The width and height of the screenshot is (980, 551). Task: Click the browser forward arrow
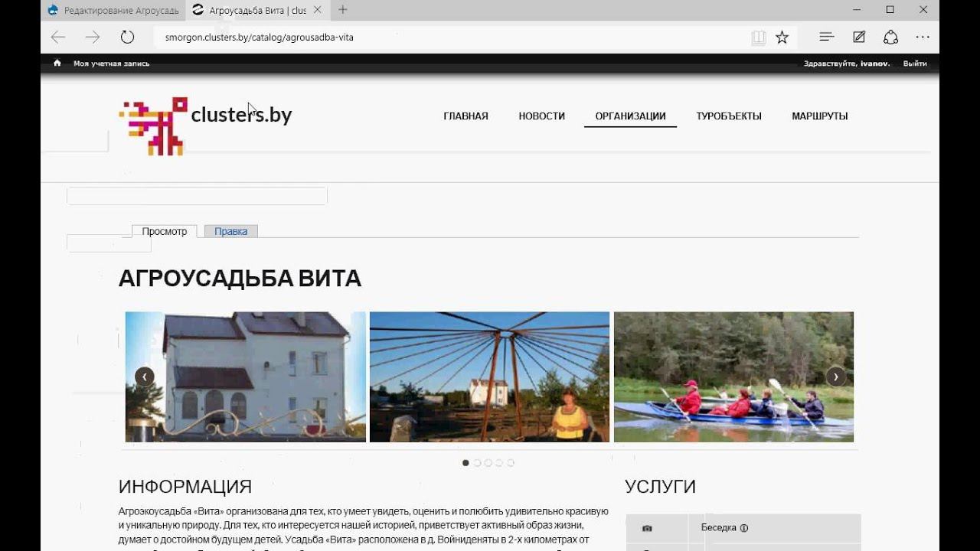click(x=93, y=37)
